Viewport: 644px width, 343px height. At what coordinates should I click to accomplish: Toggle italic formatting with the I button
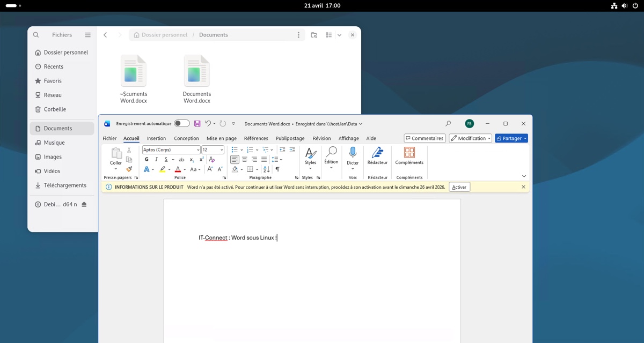click(x=156, y=160)
